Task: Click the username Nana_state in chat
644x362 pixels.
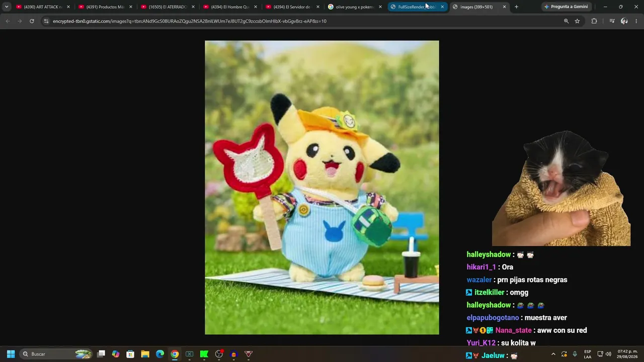Action: click(513, 330)
